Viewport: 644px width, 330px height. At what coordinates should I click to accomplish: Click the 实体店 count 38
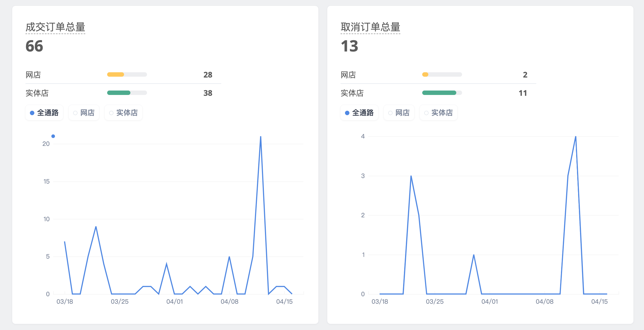click(x=208, y=93)
